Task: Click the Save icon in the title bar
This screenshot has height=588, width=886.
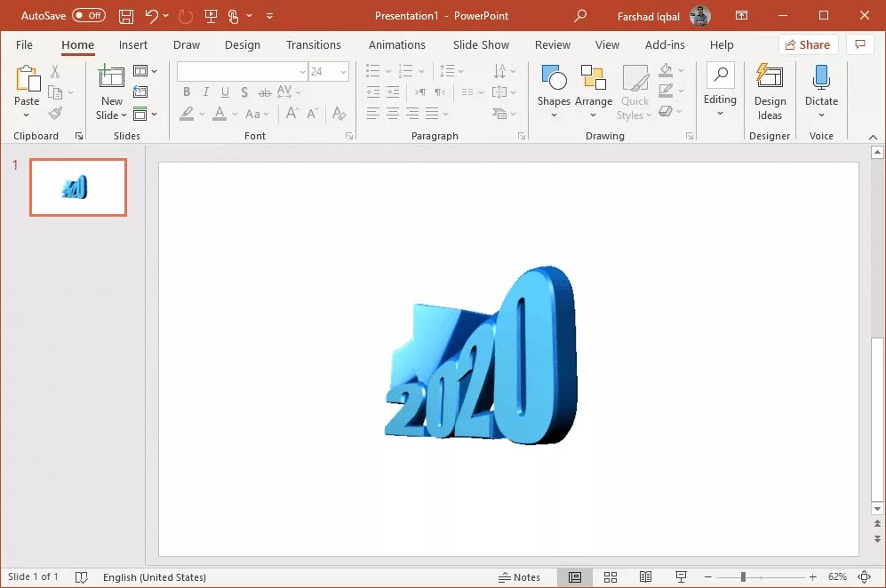Action: (x=126, y=16)
